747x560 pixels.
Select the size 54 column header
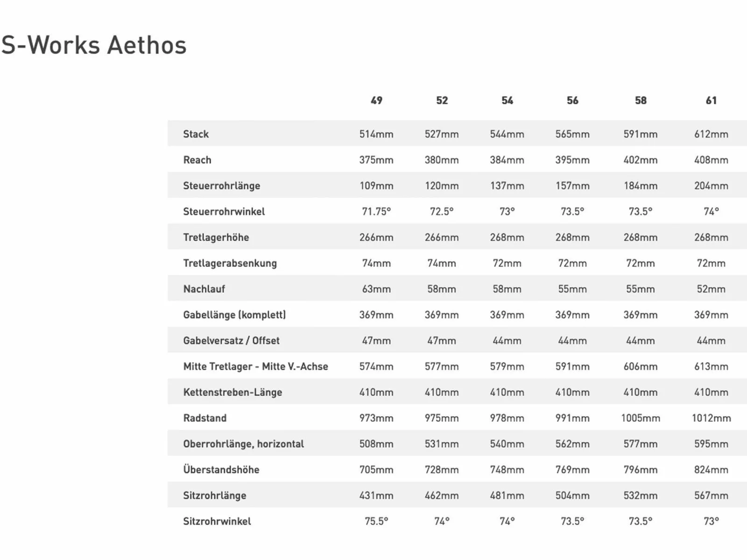tap(507, 100)
